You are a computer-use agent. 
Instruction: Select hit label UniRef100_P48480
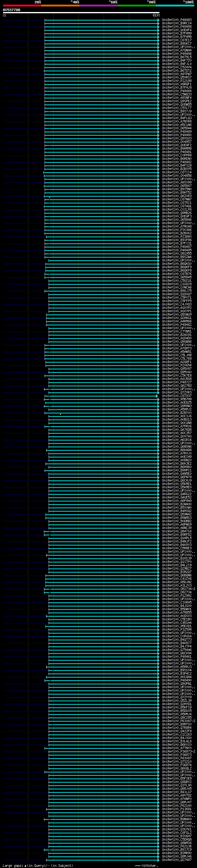click(x=177, y=135)
